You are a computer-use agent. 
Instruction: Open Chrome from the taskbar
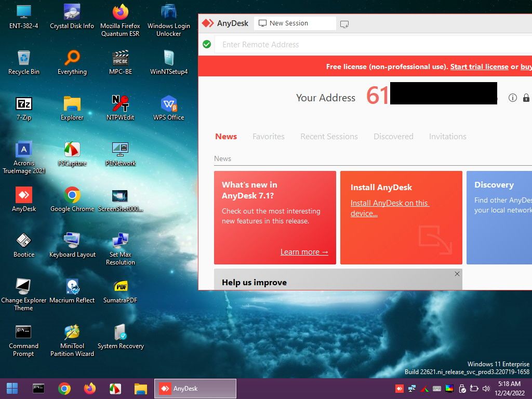pos(64,389)
